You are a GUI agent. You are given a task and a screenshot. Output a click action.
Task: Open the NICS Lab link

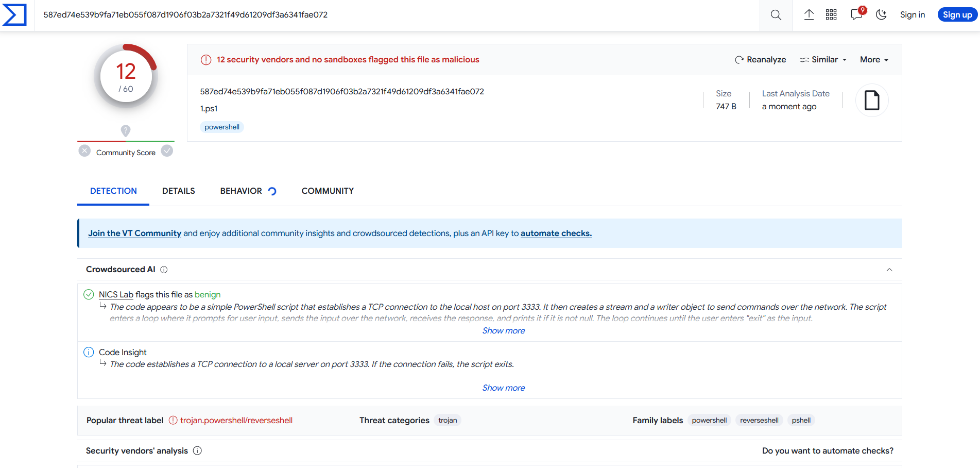click(116, 295)
